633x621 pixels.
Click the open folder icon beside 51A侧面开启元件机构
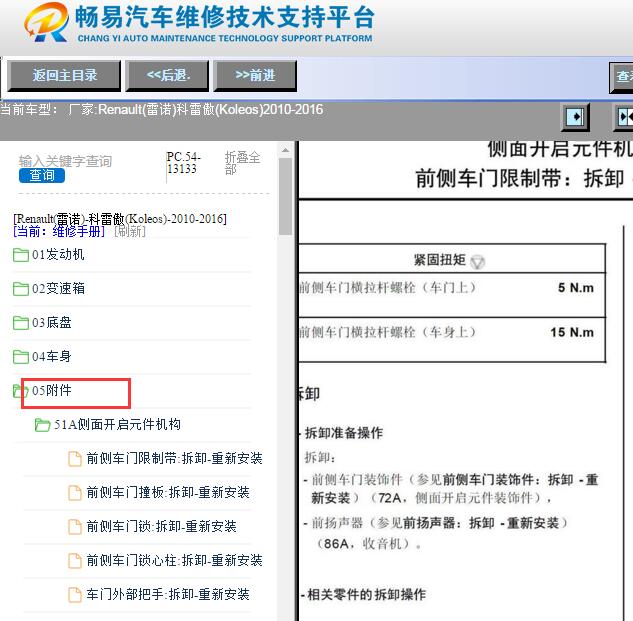42,425
